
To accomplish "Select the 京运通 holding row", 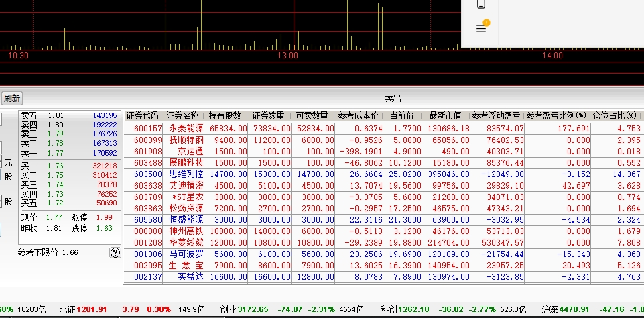I will 382,152.
